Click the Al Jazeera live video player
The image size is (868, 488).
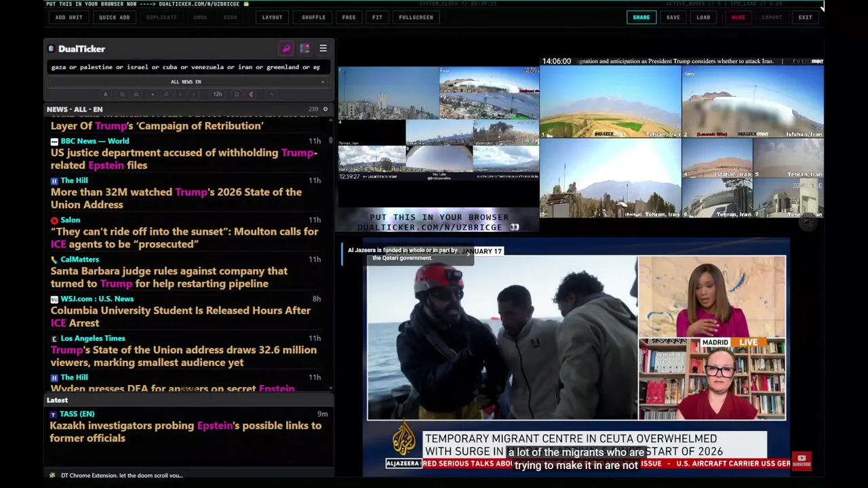point(576,356)
